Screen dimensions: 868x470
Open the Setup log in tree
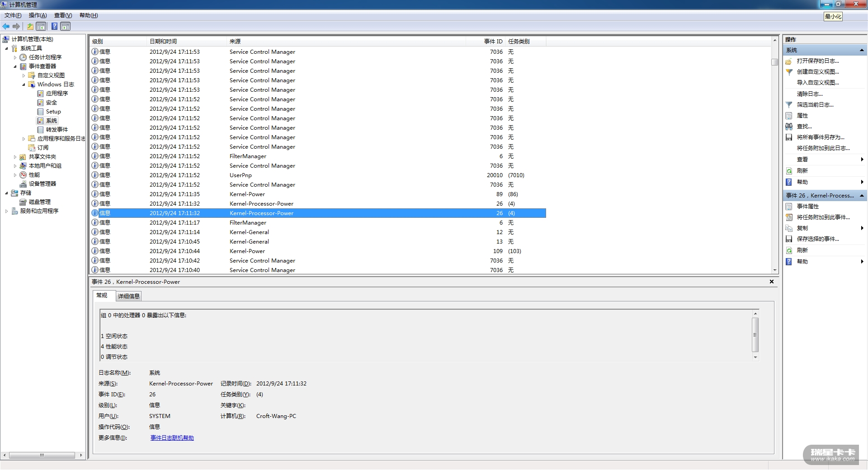tap(53, 112)
